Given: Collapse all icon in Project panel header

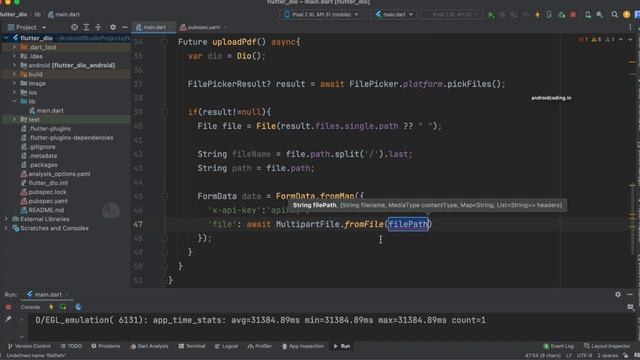Looking at the screenshot, I should (98, 27).
